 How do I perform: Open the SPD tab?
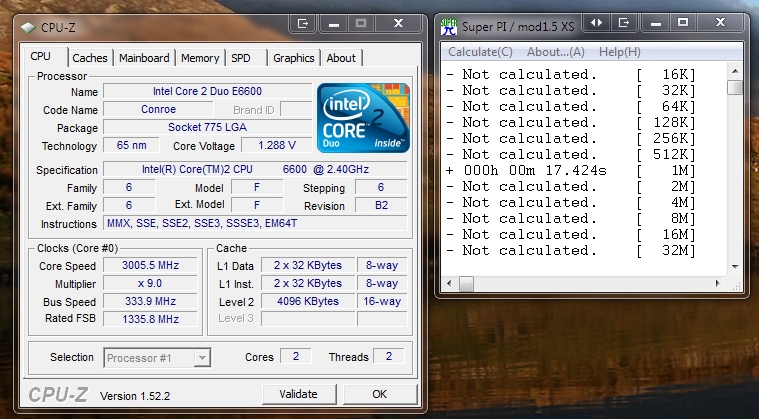tap(241, 58)
